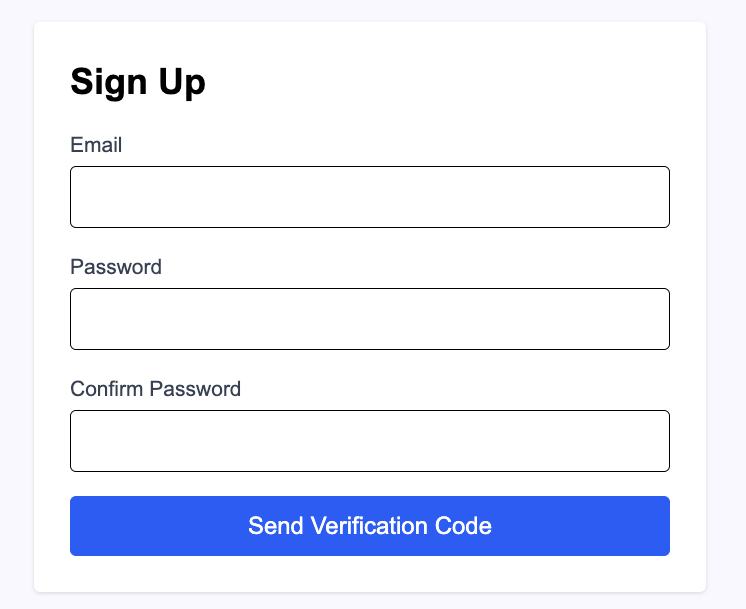
Task: Select the Confirm Password input field
Action: click(369, 441)
